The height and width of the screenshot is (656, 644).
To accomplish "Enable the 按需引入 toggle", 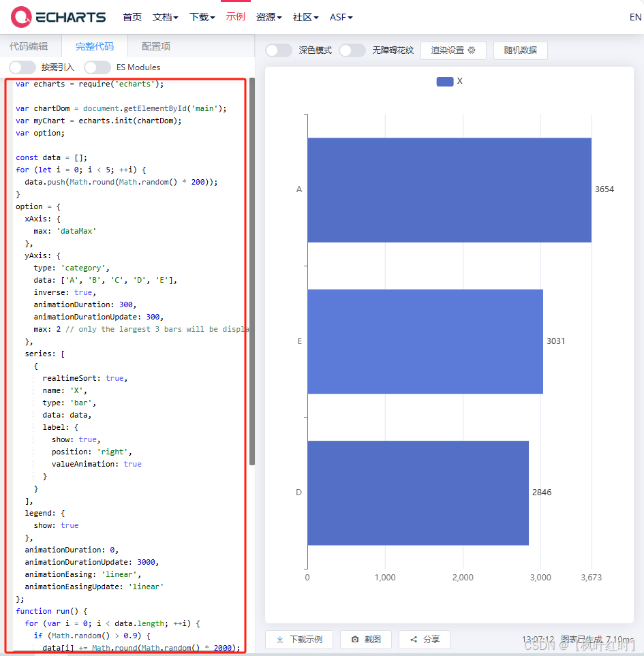I will (x=22, y=67).
